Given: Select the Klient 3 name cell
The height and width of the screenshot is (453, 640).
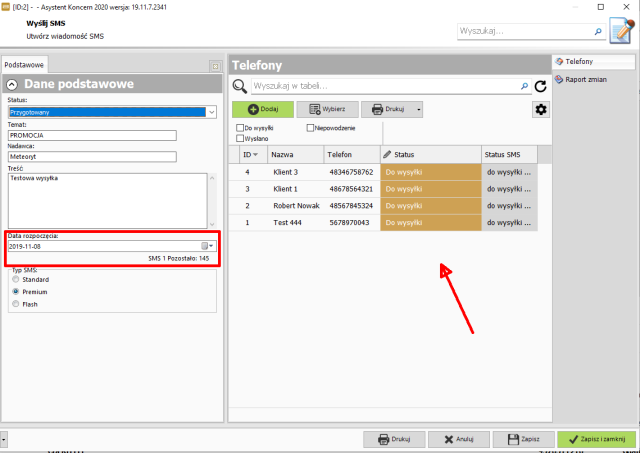Looking at the screenshot, I should pyautogui.click(x=296, y=172).
